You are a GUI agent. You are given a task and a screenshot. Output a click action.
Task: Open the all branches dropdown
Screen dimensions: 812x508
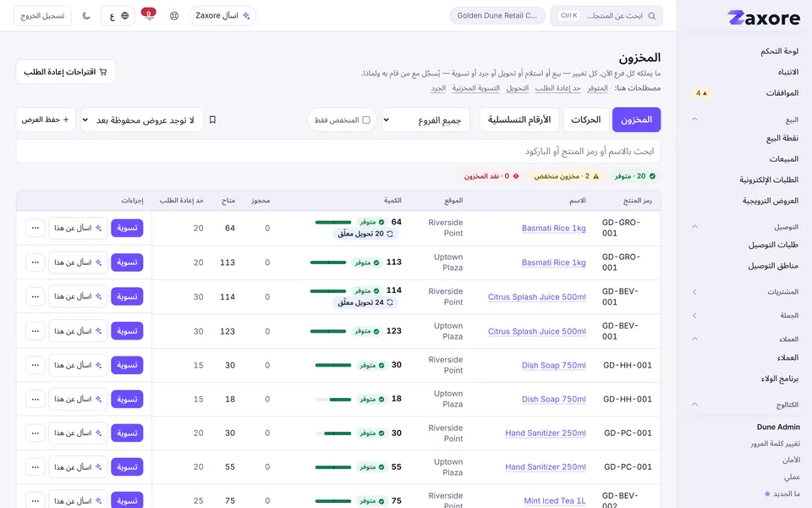[x=425, y=119]
